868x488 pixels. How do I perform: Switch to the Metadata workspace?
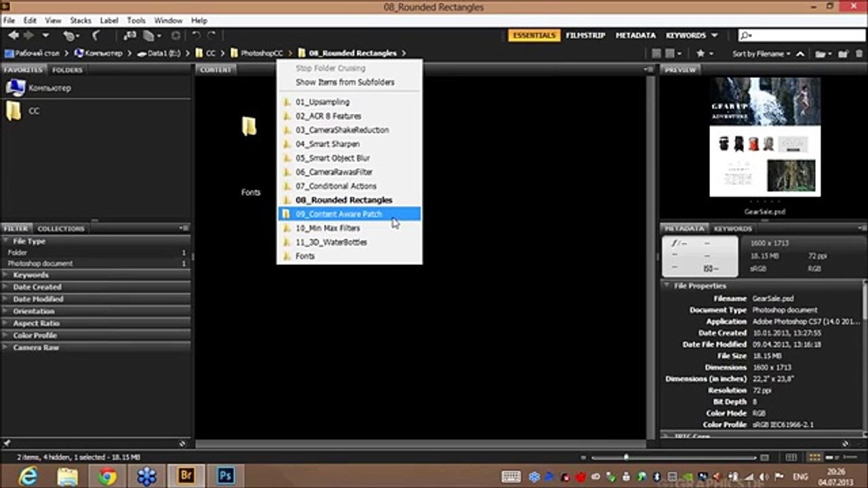(x=635, y=35)
